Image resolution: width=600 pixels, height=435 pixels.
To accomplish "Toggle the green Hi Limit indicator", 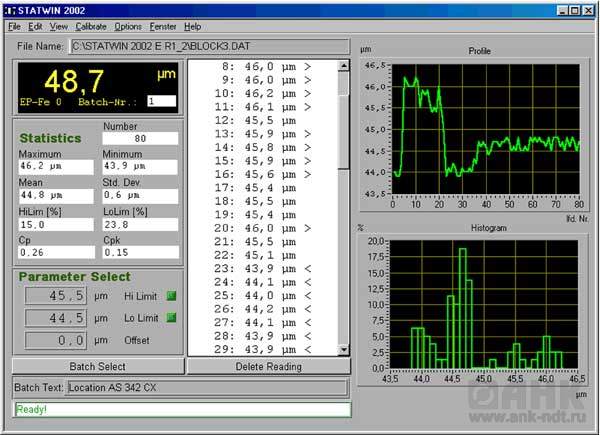I will pos(171,296).
